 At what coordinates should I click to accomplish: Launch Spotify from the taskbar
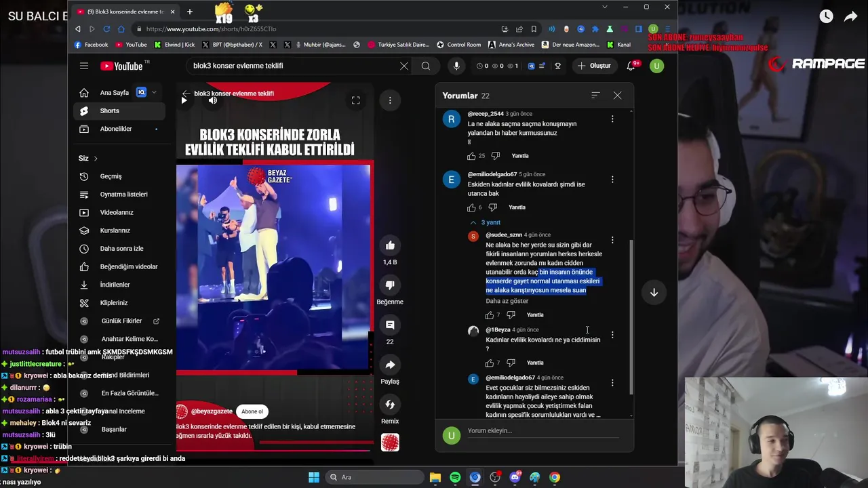click(x=455, y=477)
